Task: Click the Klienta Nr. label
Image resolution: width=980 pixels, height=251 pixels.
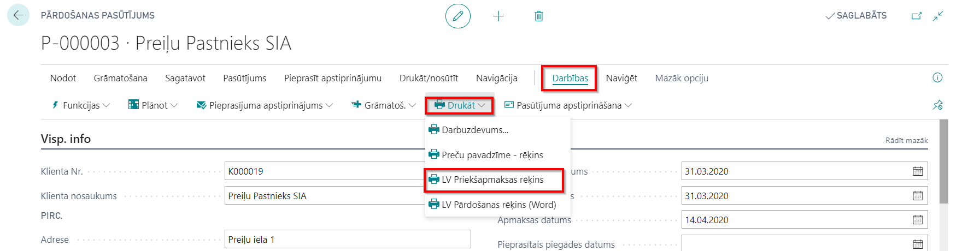Action: 62,171
